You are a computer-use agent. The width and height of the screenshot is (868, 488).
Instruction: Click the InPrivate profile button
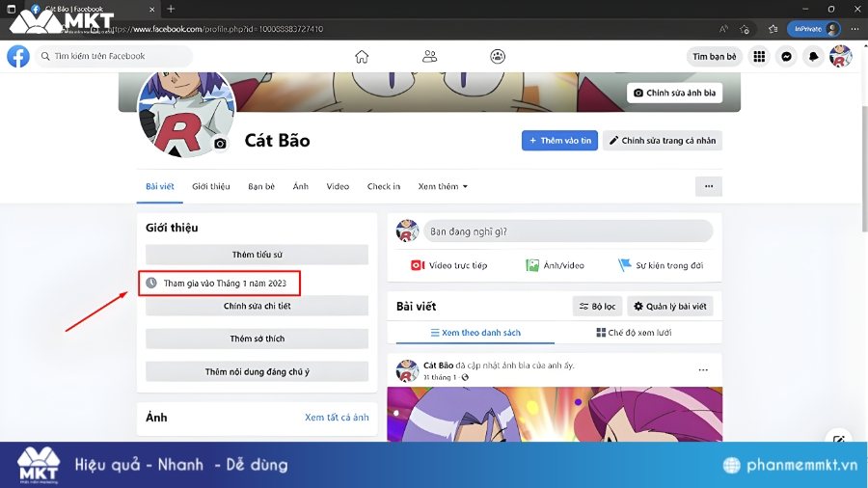pos(814,29)
